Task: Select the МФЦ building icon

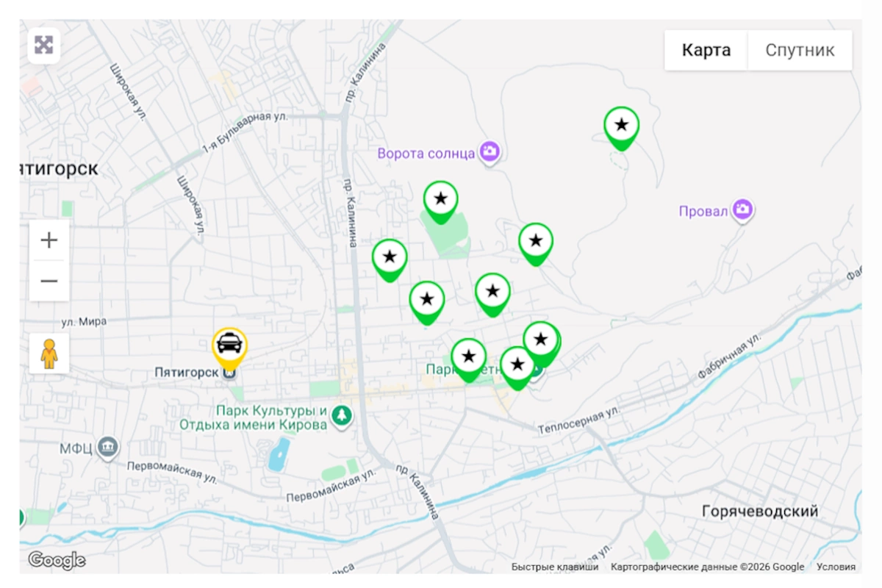Action: pos(108,447)
